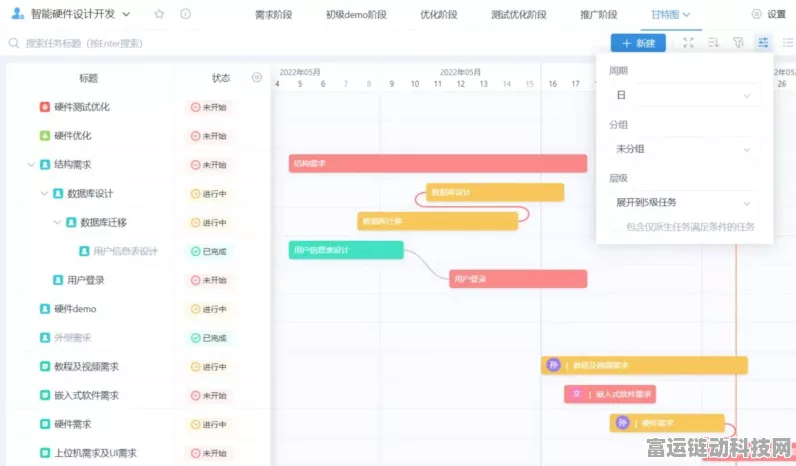Viewport: 796px width, 466px height.
Task: Toggle fullscreen with the expand arrows icon
Action: (x=688, y=43)
